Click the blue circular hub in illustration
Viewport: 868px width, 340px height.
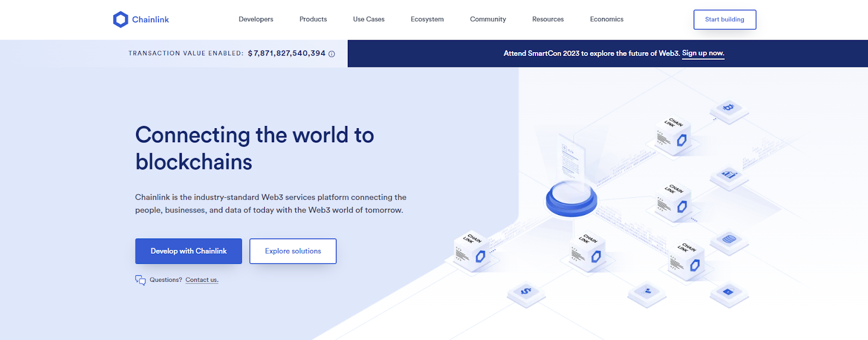(x=571, y=198)
